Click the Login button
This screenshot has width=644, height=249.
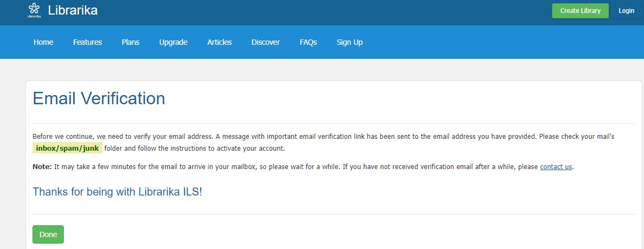click(626, 11)
